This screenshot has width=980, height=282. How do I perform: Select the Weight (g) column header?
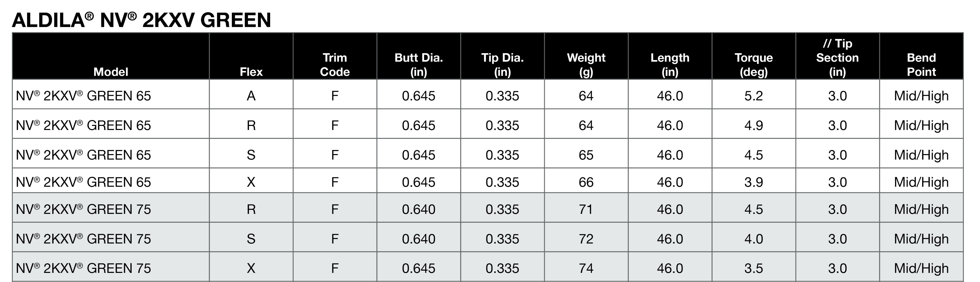[x=586, y=64]
